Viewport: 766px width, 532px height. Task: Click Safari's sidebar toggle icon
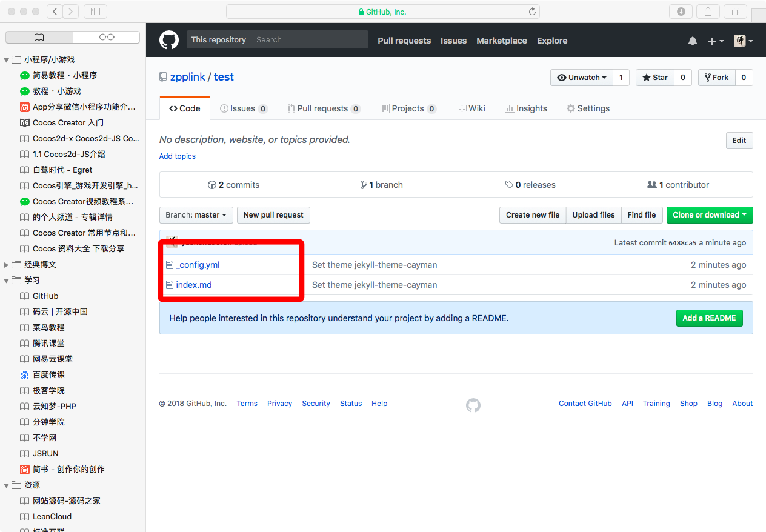click(95, 12)
